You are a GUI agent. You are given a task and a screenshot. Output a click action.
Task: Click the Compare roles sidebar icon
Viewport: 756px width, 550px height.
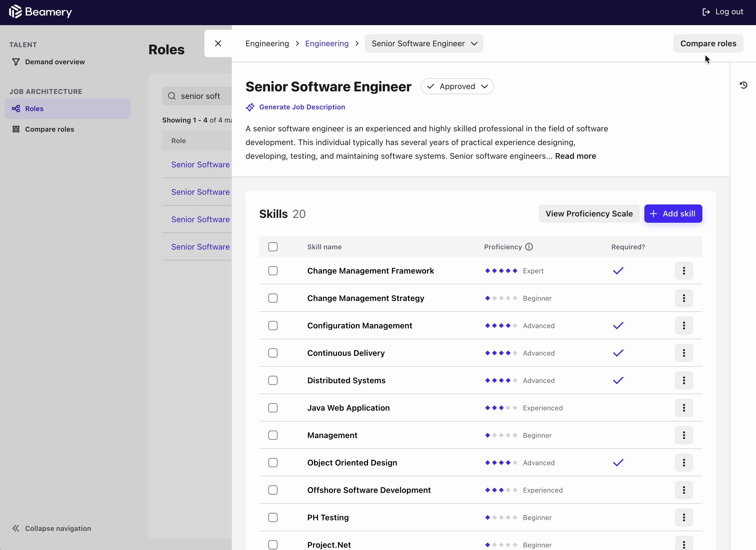pyautogui.click(x=16, y=129)
